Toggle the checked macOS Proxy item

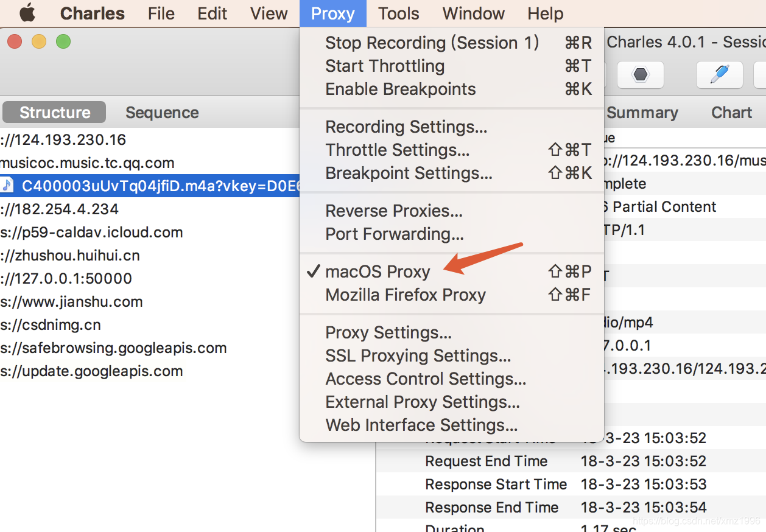(452, 271)
